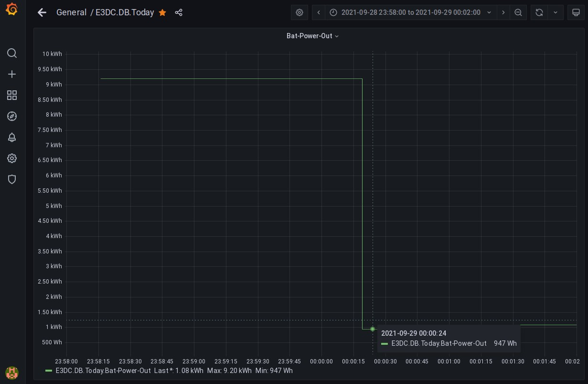Open the Alerting bell icon
Viewport: 588px width, 384px height.
(x=12, y=137)
